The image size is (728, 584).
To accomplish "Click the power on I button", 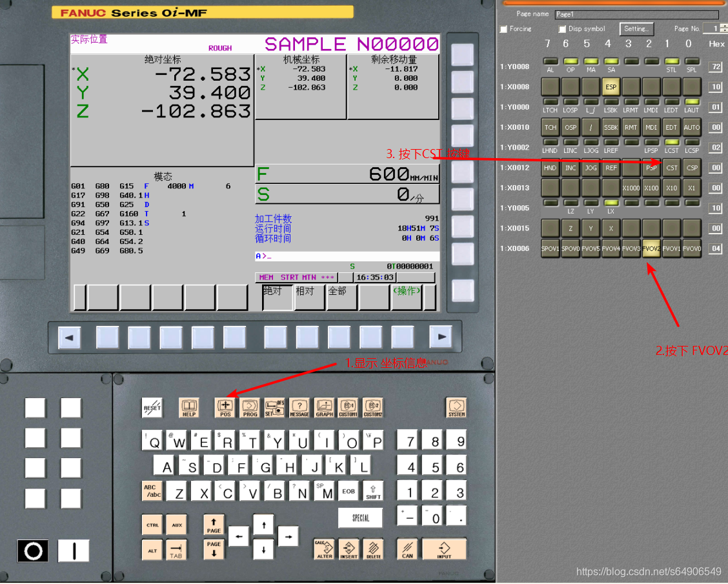I will tap(74, 551).
